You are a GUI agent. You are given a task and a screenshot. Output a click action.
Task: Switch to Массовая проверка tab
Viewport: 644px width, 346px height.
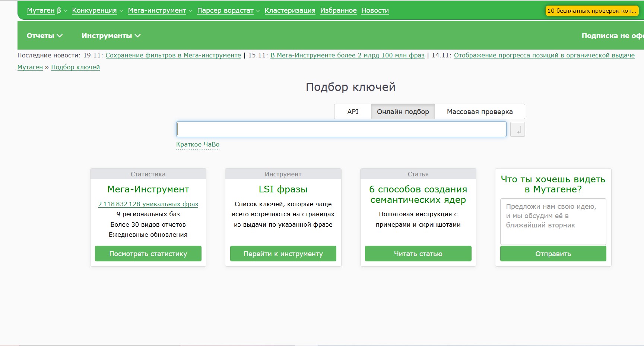(x=479, y=112)
